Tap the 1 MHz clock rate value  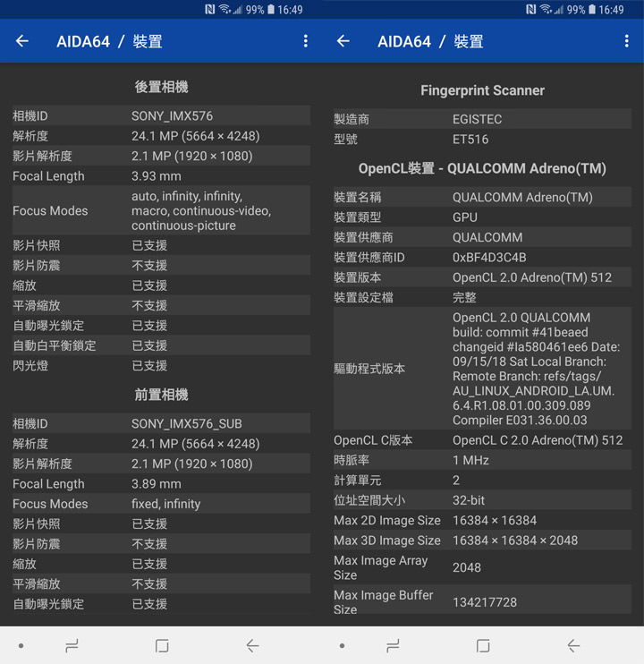point(470,460)
